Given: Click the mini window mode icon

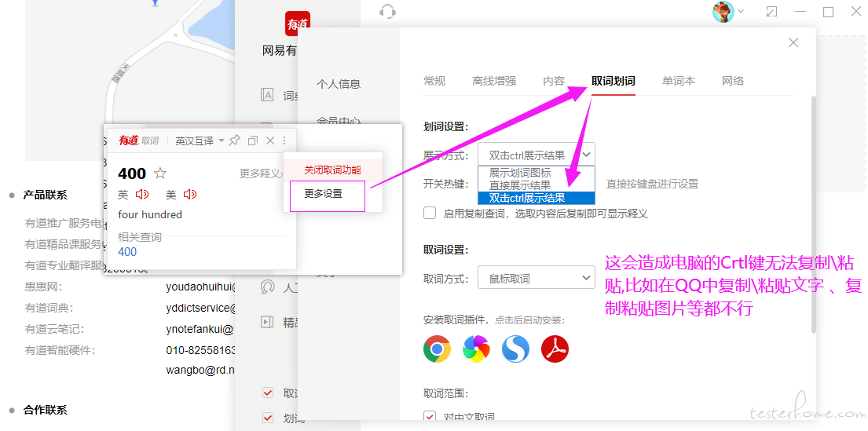Looking at the screenshot, I should [771, 12].
